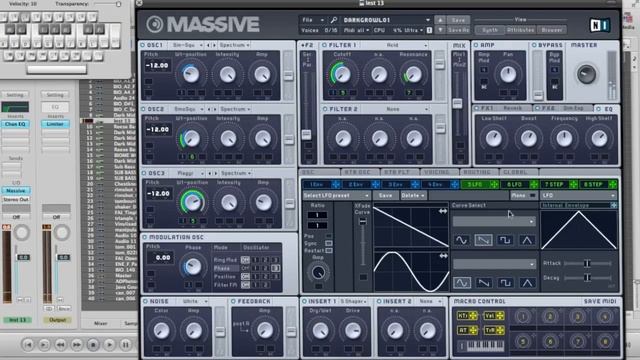Click the Limiter insert in Logic mixer
Image resolution: width=640 pixels, height=360 pixels.
pos(55,124)
